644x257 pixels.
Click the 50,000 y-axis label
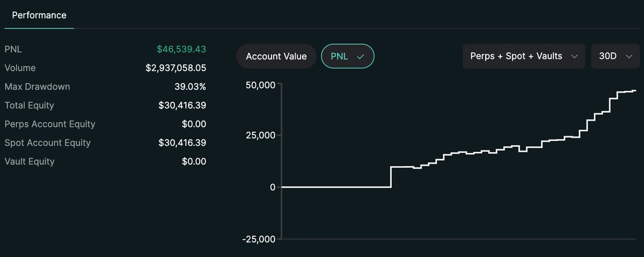[x=260, y=85]
